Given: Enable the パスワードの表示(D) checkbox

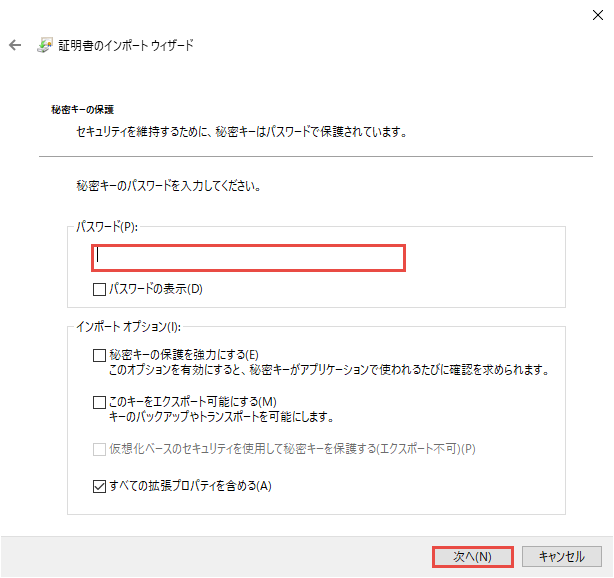Looking at the screenshot, I should pos(99,290).
